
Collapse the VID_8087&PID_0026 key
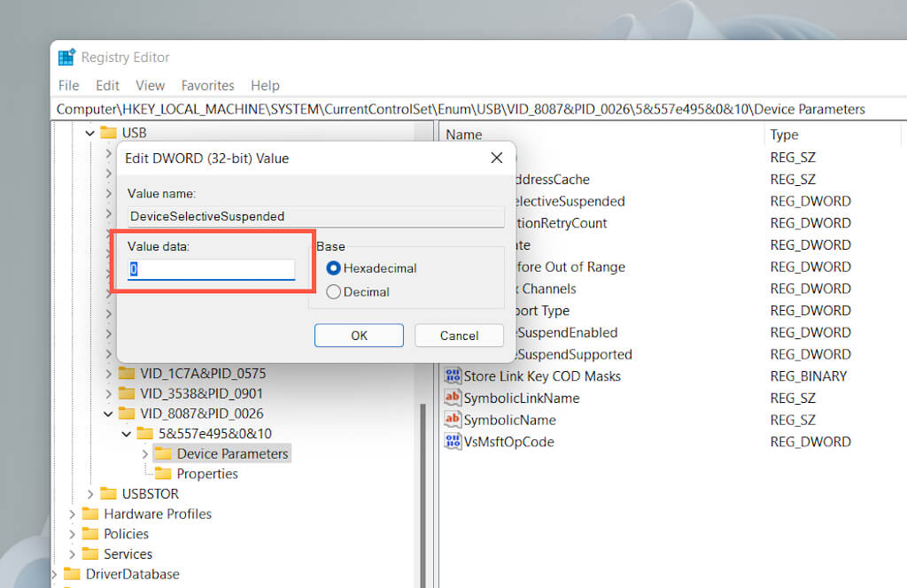pyautogui.click(x=108, y=414)
